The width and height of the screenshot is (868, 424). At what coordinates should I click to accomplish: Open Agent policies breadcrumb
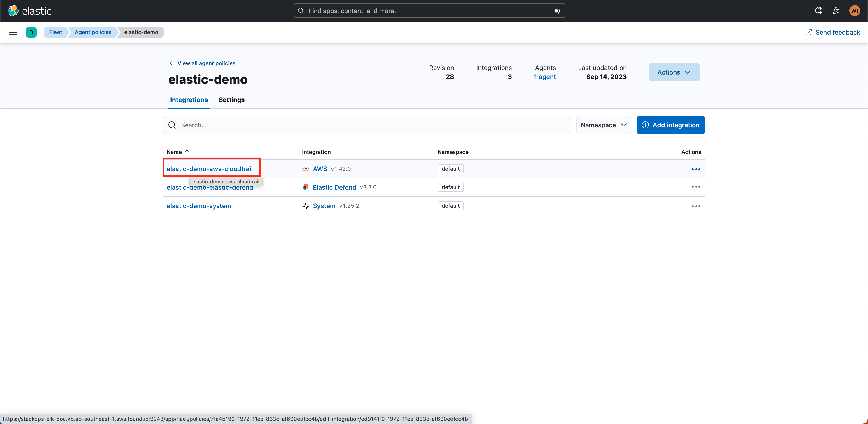coord(93,32)
